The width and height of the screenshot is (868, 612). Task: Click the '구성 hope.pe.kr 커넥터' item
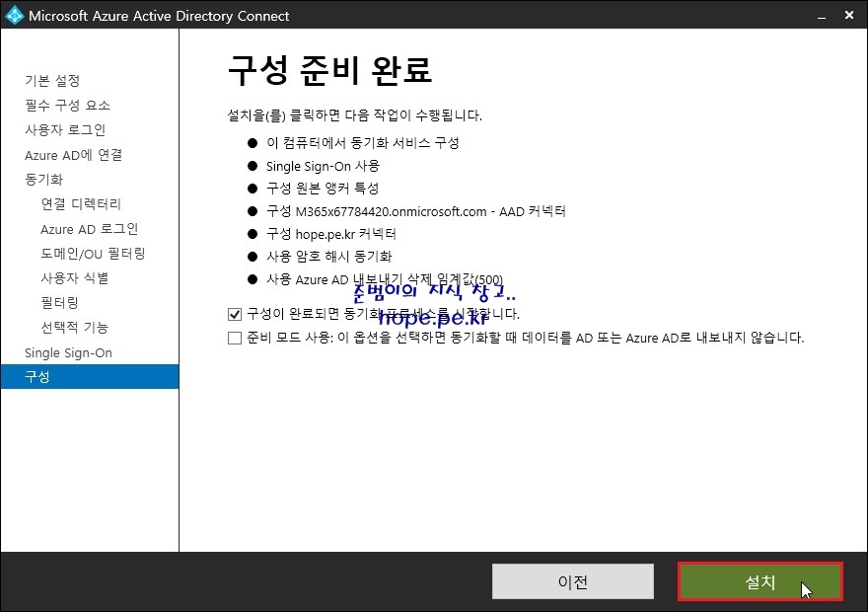tap(331, 234)
